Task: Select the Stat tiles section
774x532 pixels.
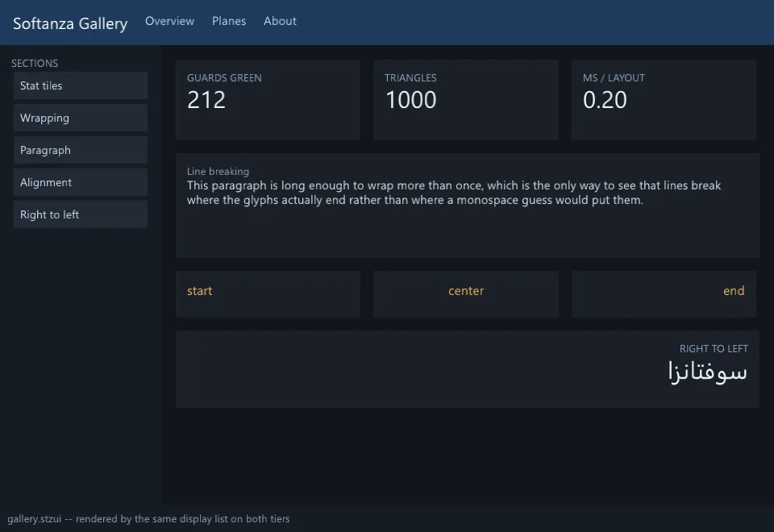Action: (x=81, y=85)
